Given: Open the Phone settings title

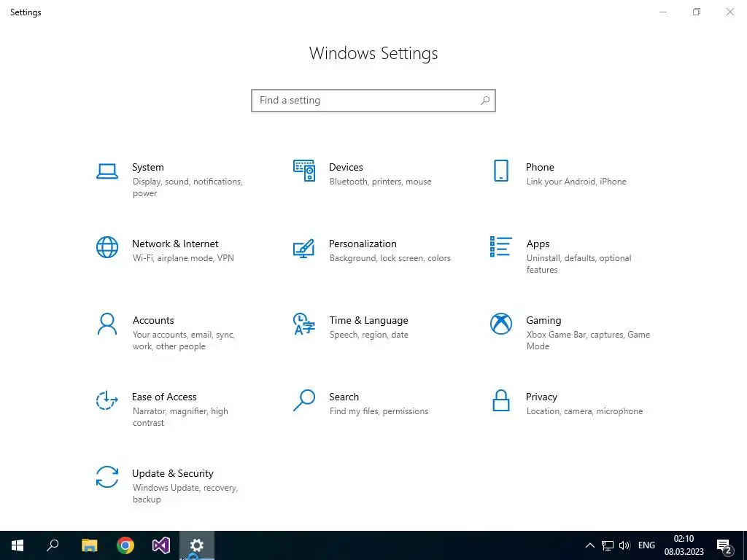Looking at the screenshot, I should 541,167.
